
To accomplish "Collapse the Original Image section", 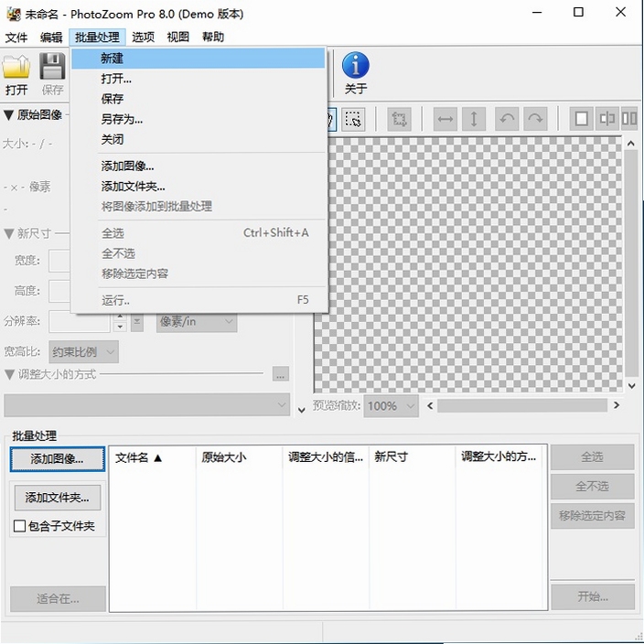I will tap(8, 115).
